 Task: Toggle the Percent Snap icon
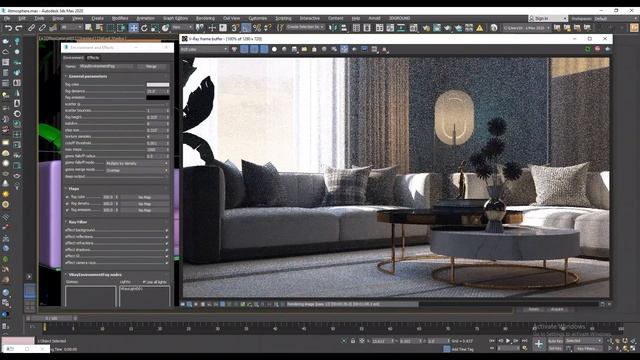click(257, 28)
